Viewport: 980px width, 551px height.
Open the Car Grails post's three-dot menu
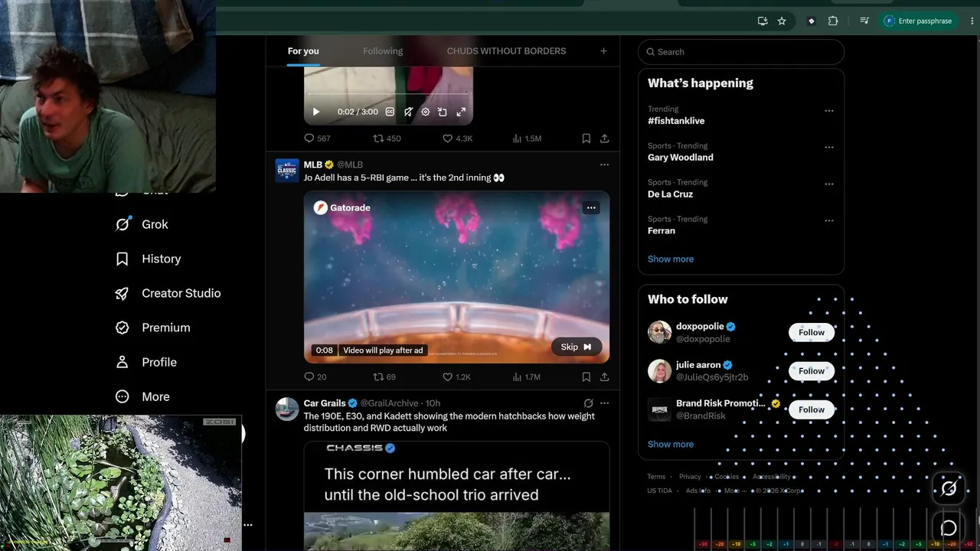604,403
